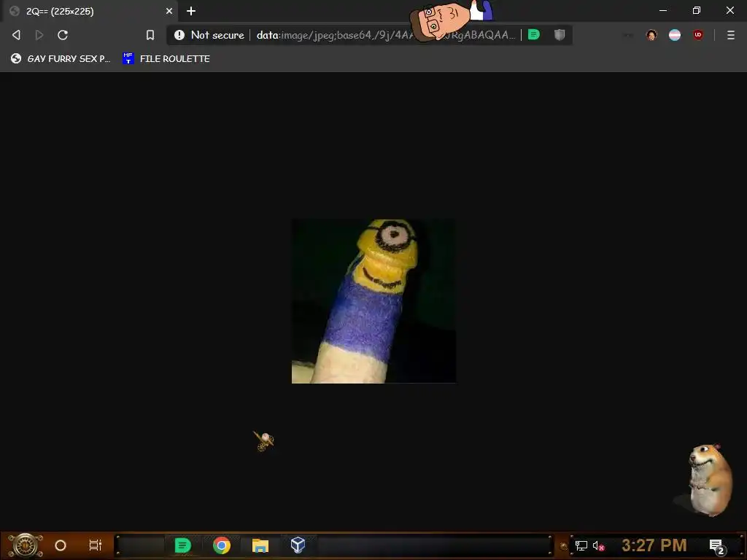The image size is (747, 560).
Task: Click the data:image URL in address bar
Action: (386, 35)
